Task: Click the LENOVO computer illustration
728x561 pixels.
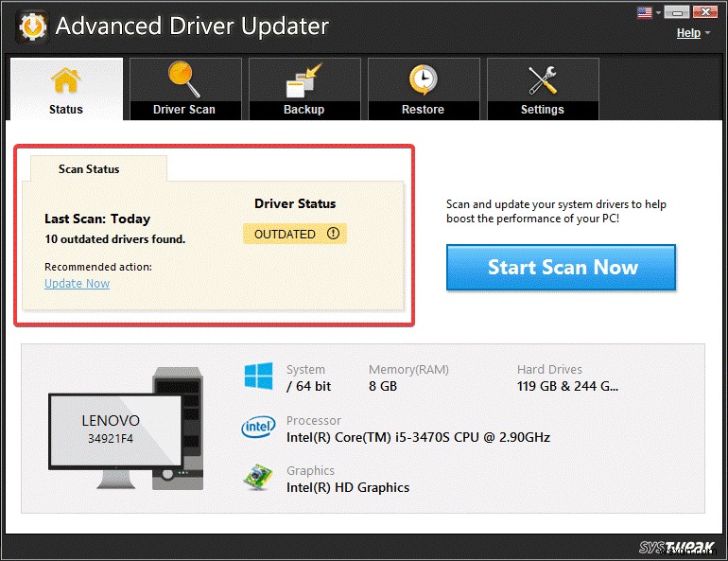Action: pos(127,428)
